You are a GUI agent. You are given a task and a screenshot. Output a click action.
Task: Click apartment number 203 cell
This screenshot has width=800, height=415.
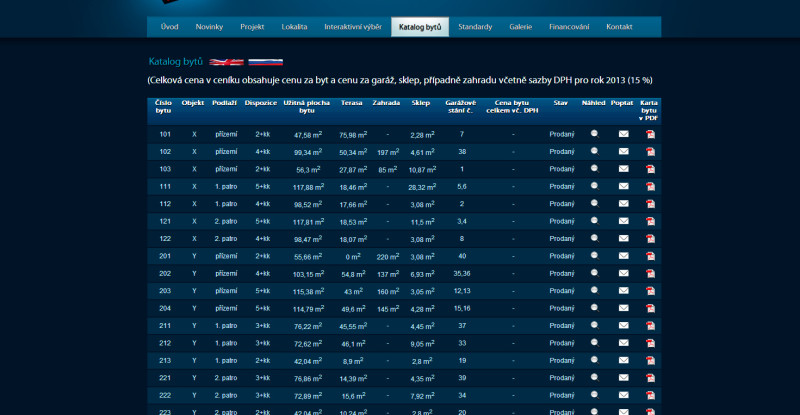165,291
